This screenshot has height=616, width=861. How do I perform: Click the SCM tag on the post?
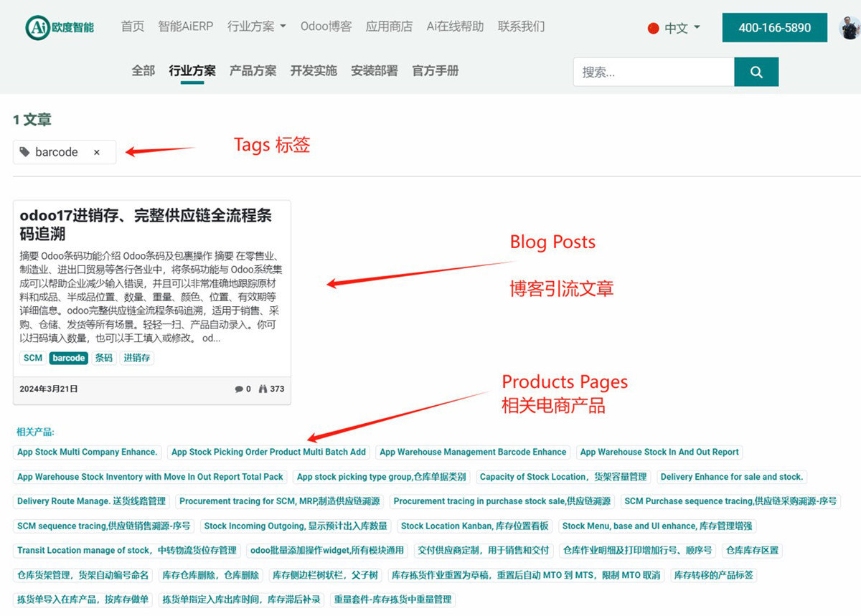tap(33, 358)
